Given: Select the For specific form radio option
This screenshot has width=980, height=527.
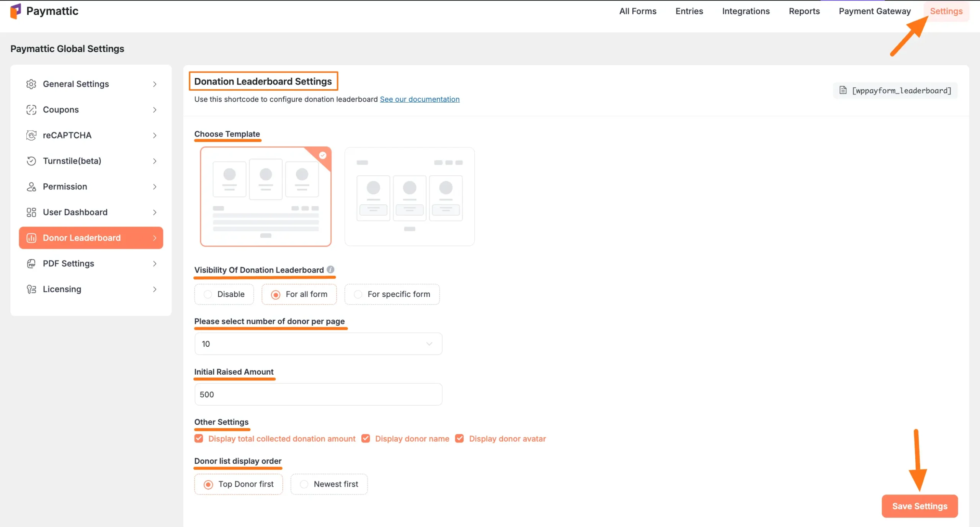Looking at the screenshot, I should point(392,294).
